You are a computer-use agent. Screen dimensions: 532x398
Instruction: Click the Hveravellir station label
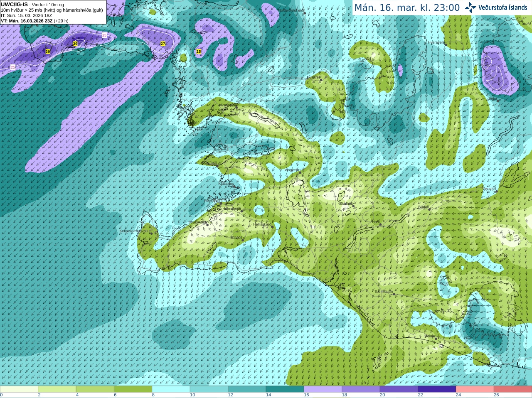pyautogui.click(x=436, y=42)
